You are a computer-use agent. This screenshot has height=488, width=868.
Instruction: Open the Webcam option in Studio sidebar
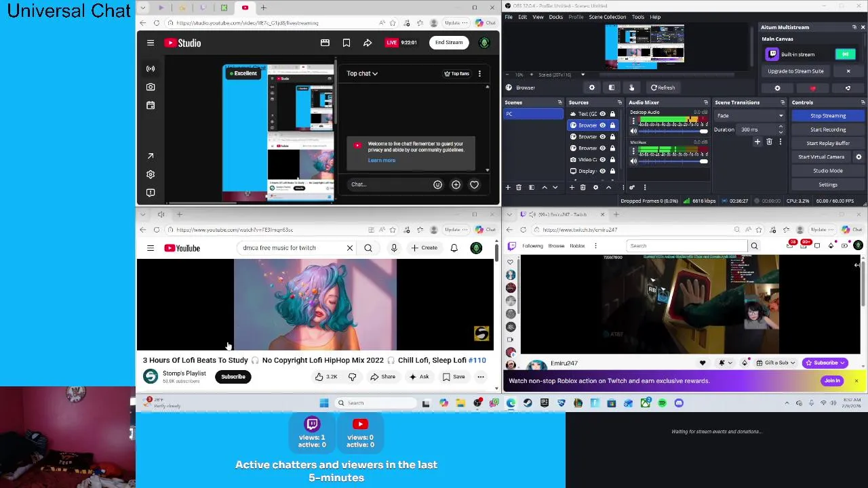[151, 87]
